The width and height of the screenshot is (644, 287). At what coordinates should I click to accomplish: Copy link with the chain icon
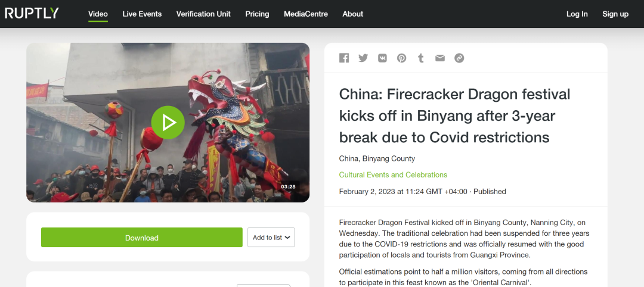[459, 58]
